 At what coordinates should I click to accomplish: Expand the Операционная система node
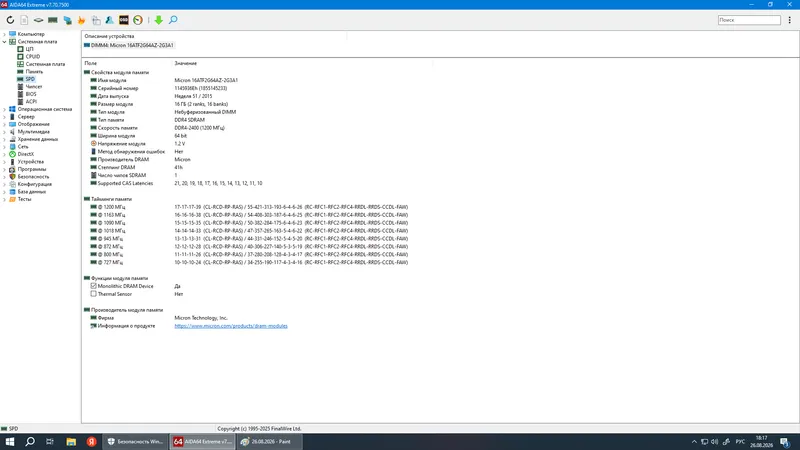[5, 109]
